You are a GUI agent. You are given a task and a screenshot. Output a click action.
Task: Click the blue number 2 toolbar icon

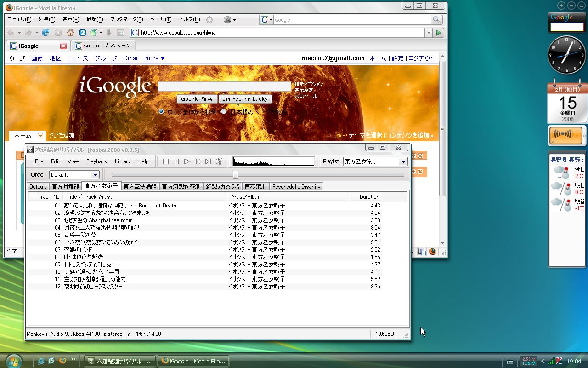click(83, 33)
